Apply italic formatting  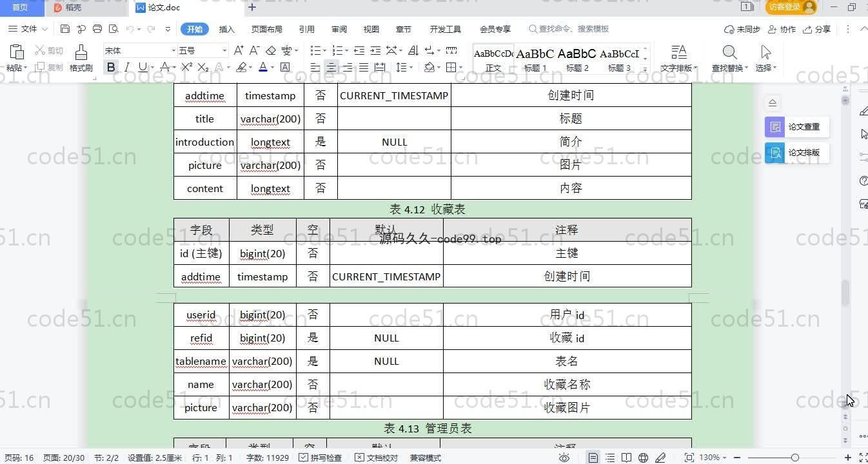127,67
